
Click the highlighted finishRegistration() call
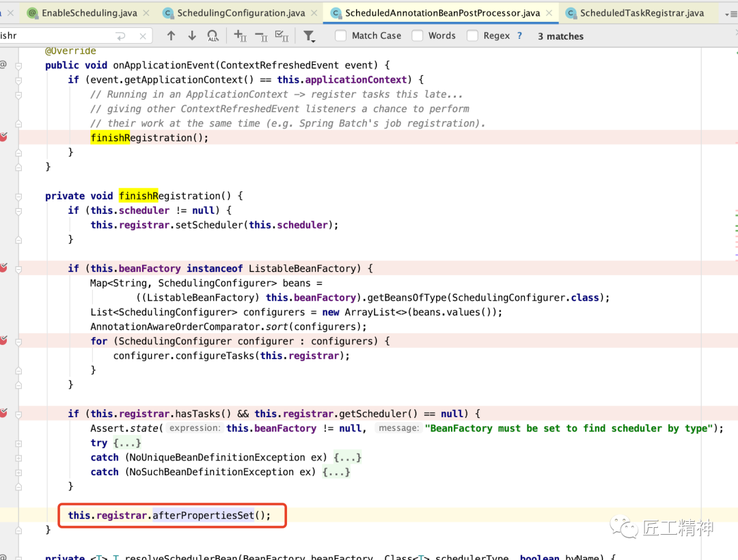tap(149, 138)
